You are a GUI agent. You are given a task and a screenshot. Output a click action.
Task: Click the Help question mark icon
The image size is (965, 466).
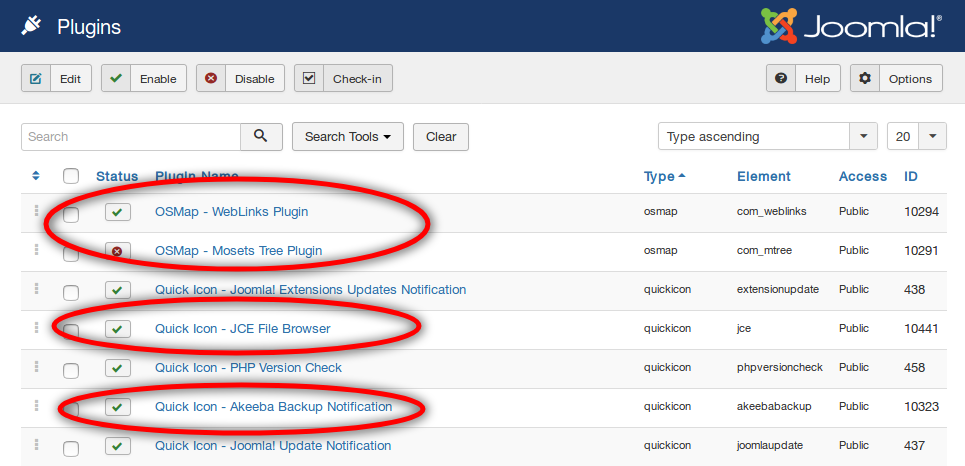click(781, 79)
